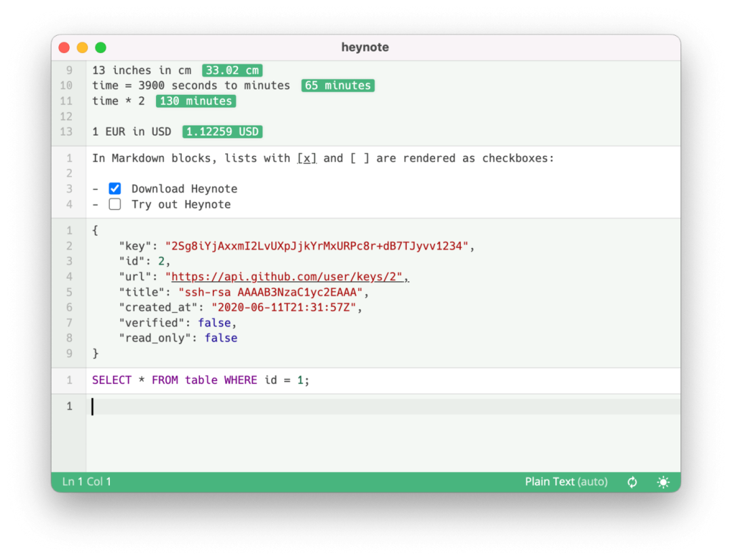The image size is (732, 560).
Task: Click the line 'time = 3900 seconds to minutes'
Action: click(x=191, y=85)
